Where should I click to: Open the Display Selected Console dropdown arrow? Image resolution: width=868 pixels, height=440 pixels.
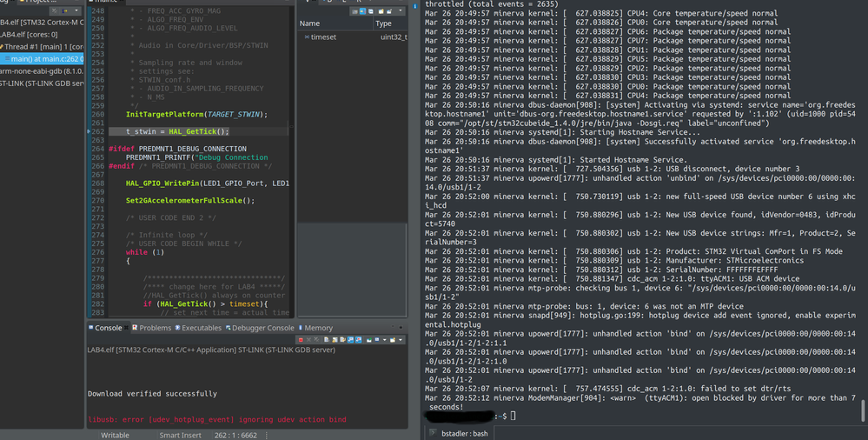pyautogui.click(x=385, y=340)
